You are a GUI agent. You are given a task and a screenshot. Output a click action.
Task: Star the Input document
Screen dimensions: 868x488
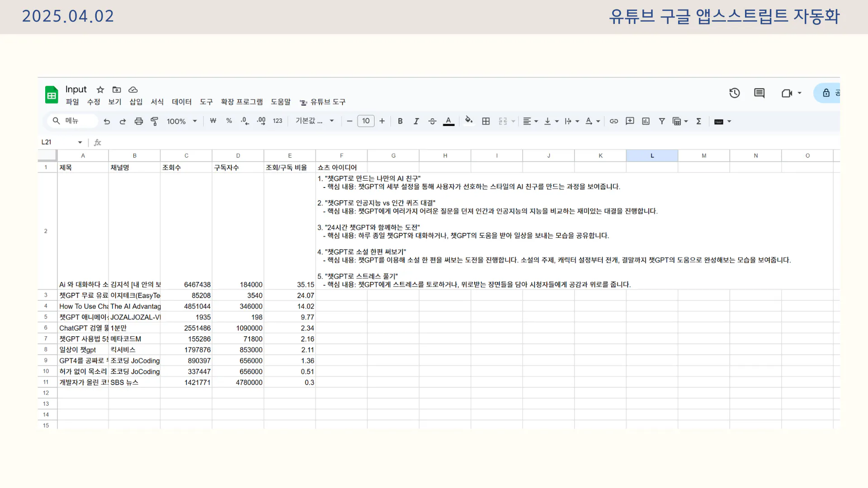click(x=100, y=89)
